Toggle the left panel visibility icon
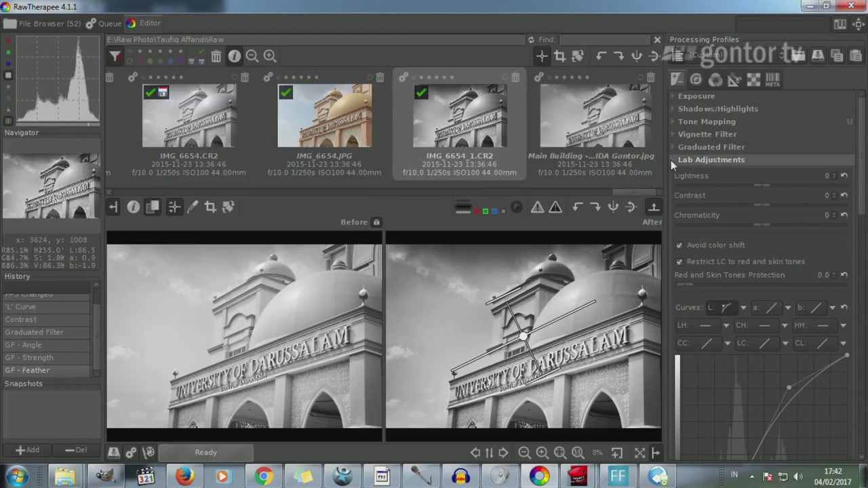868x488 pixels. [x=113, y=207]
